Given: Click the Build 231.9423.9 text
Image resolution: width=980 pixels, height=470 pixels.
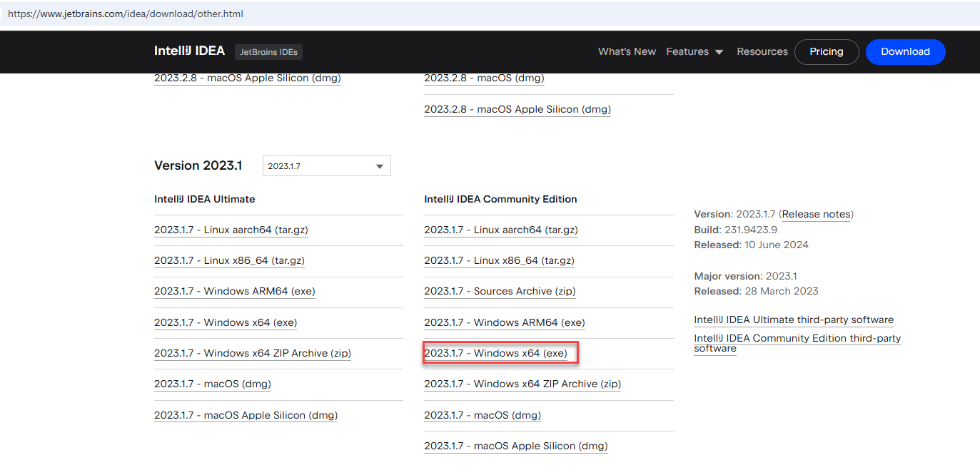Looking at the screenshot, I should pos(735,230).
